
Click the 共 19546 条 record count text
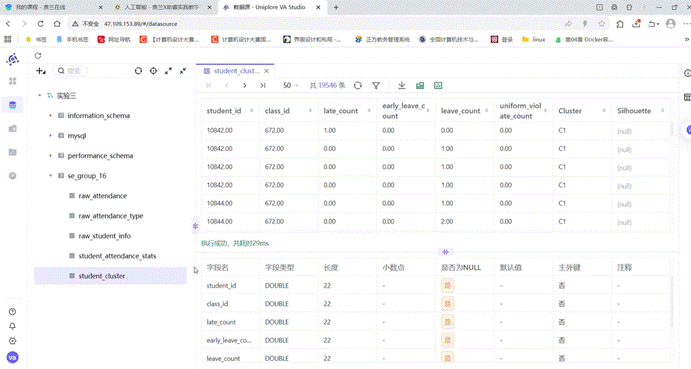click(x=327, y=85)
